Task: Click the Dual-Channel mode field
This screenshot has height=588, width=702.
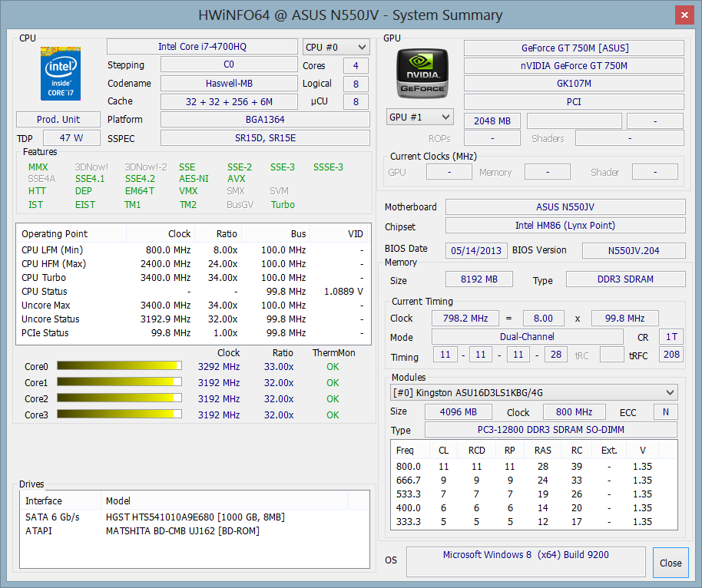Action: [527, 336]
